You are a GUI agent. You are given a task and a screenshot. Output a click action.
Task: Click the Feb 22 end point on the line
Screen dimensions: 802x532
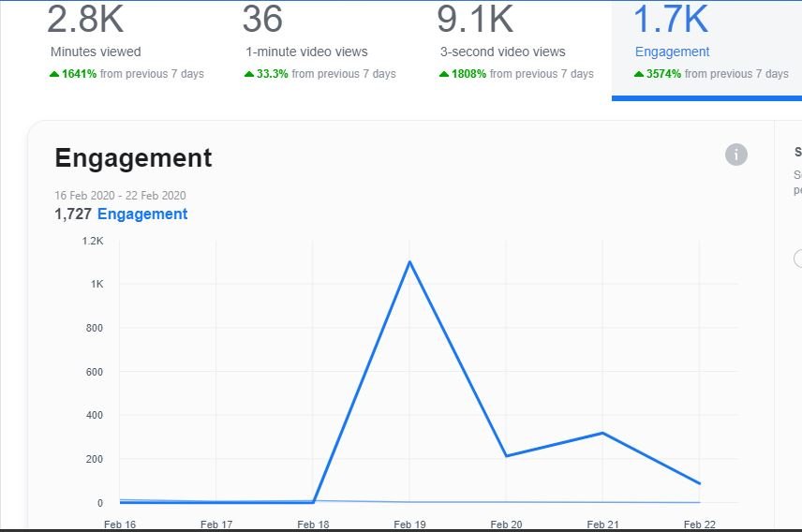(x=699, y=483)
